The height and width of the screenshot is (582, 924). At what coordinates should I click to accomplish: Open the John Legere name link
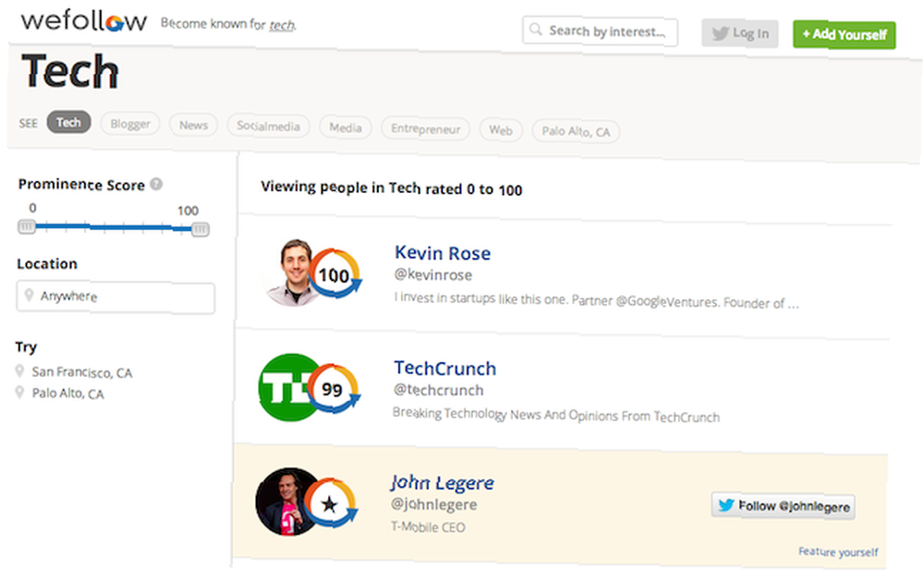coord(442,482)
